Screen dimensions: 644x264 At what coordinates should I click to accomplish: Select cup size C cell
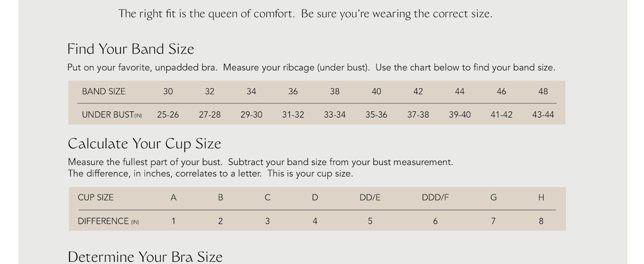[267, 198]
